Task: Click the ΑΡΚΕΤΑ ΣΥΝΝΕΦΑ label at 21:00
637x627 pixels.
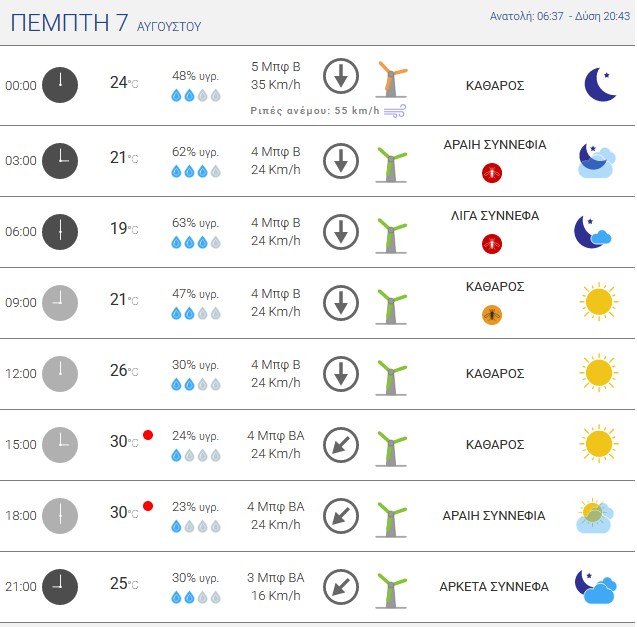Action: tap(494, 587)
